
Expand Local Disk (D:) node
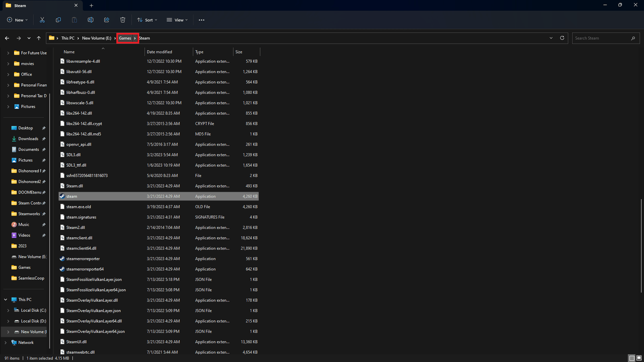point(8,321)
